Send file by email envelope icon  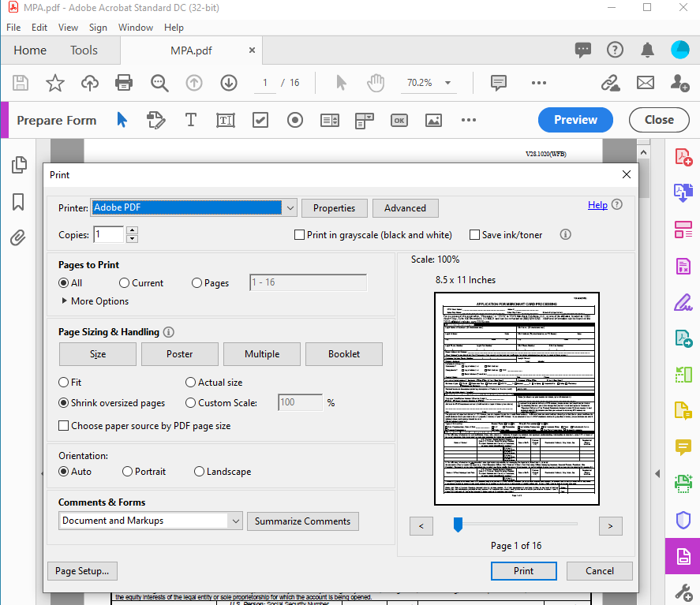645,83
